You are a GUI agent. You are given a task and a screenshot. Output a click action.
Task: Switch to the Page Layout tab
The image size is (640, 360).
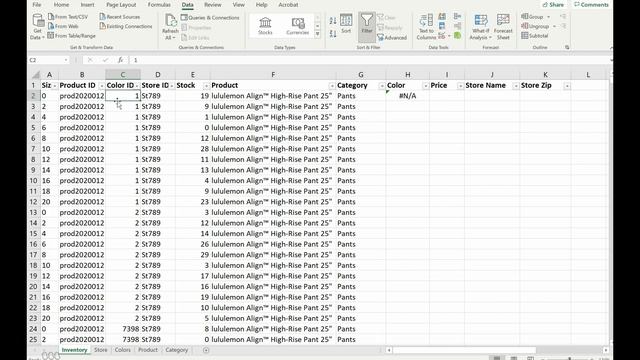(121, 5)
